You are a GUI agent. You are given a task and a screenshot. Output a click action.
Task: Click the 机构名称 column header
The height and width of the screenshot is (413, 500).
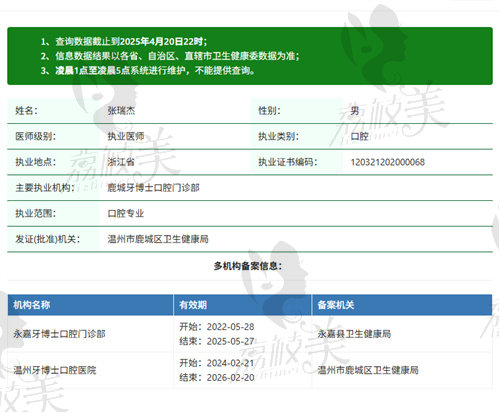click(32, 305)
